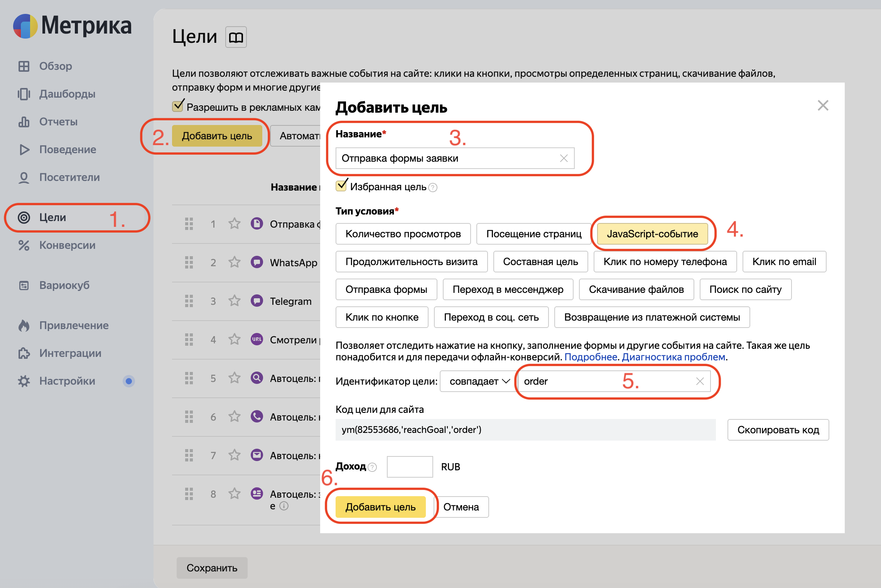Toggle favorite star on goal row 5
The height and width of the screenshot is (588, 881).
(235, 378)
